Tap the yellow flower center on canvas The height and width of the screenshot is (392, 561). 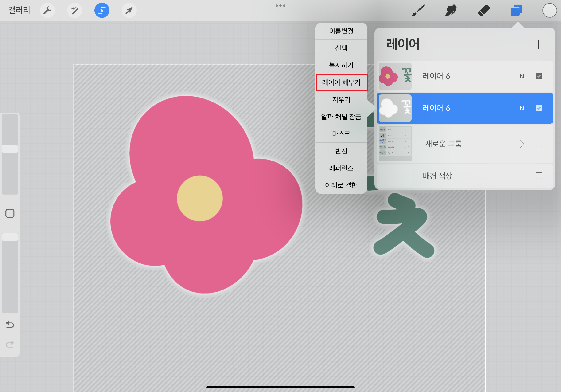tap(200, 198)
